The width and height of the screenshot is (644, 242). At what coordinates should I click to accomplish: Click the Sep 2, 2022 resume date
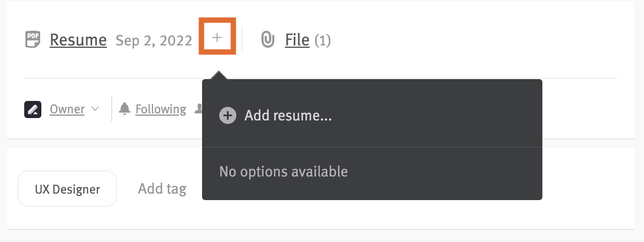(154, 41)
